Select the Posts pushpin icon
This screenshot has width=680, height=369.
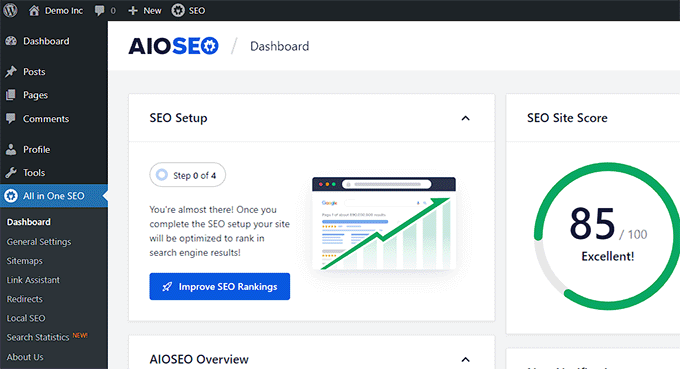coord(11,72)
